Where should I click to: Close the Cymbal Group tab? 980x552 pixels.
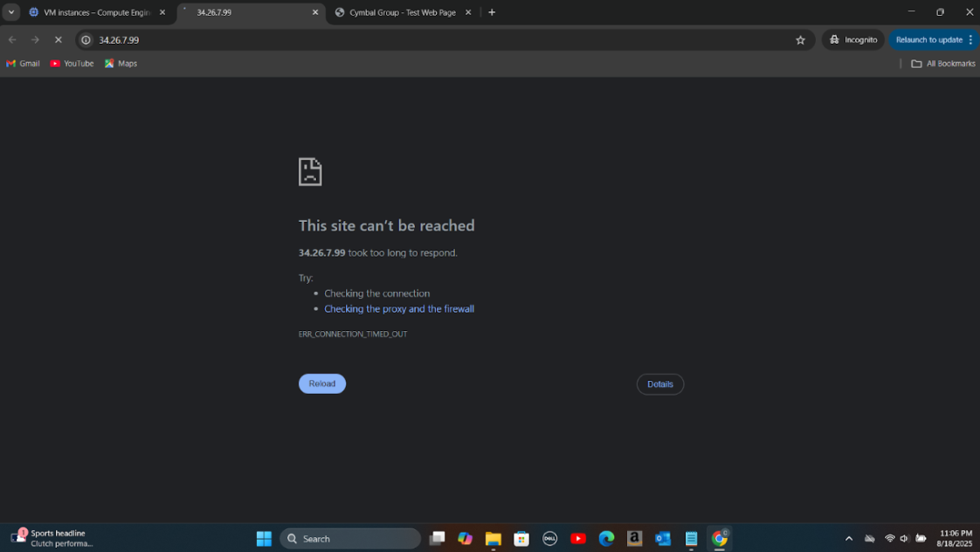click(468, 12)
